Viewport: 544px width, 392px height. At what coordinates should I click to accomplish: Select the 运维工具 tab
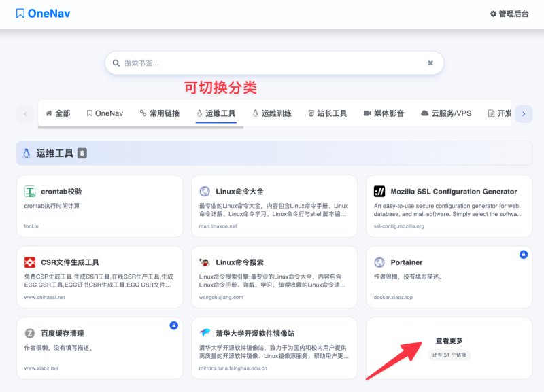[216, 113]
